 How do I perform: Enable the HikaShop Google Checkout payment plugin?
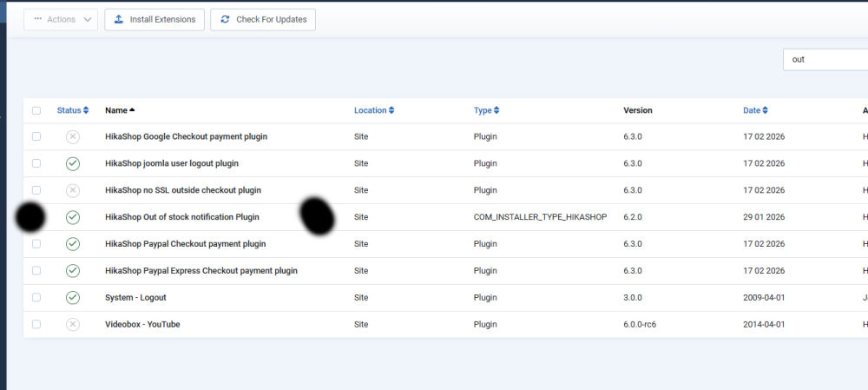pos(73,137)
